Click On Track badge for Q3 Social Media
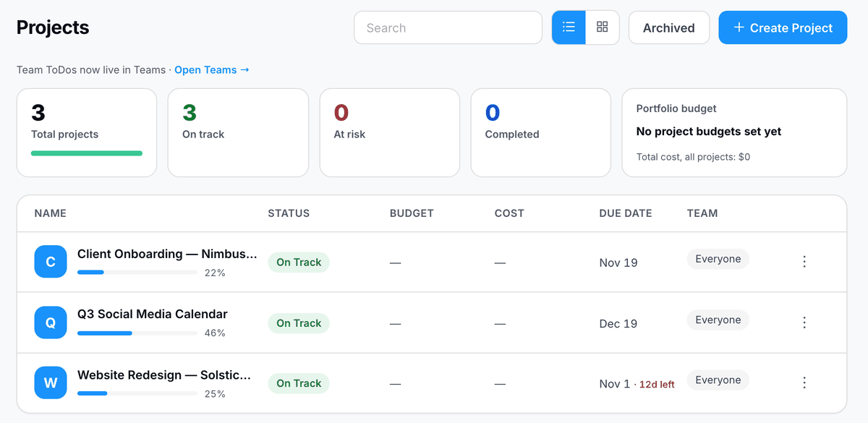868x423 pixels. tap(299, 323)
